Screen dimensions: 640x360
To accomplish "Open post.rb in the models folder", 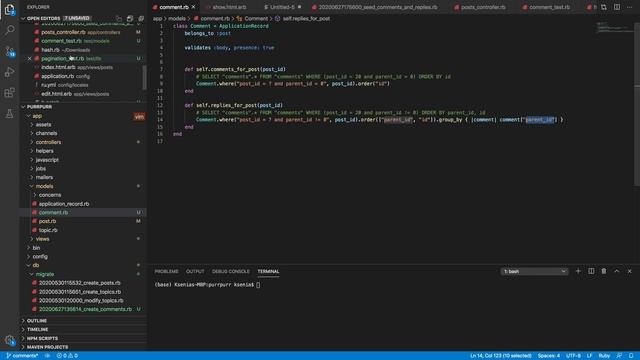I will [47, 221].
